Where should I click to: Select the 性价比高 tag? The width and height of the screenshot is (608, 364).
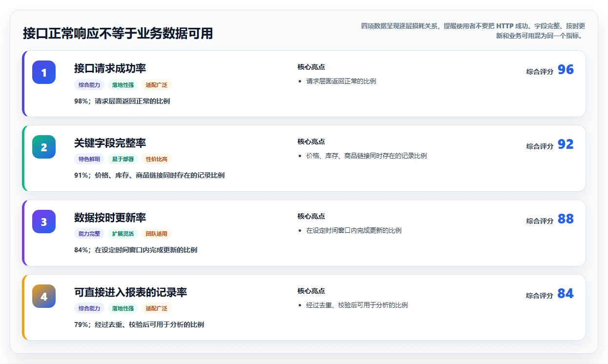point(157,159)
